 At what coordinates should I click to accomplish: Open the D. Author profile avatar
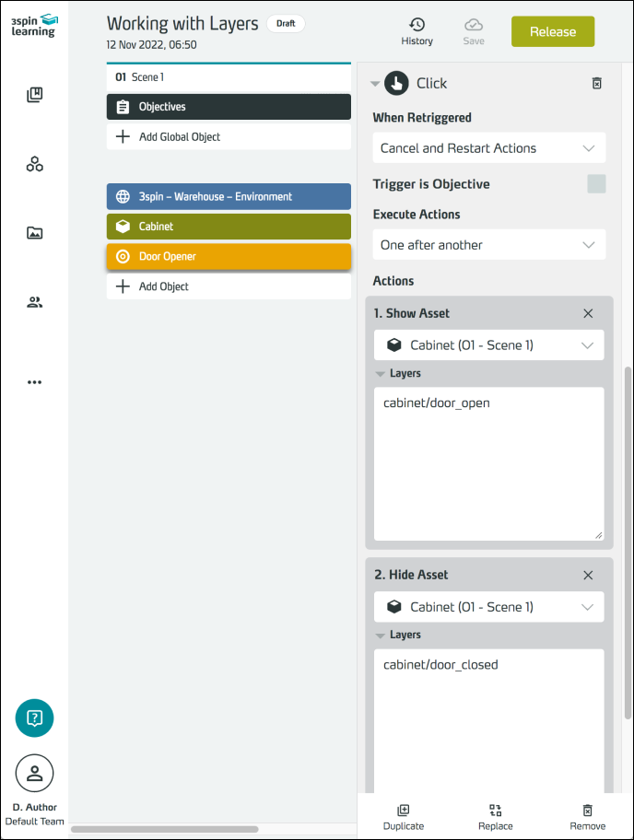click(x=35, y=773)
